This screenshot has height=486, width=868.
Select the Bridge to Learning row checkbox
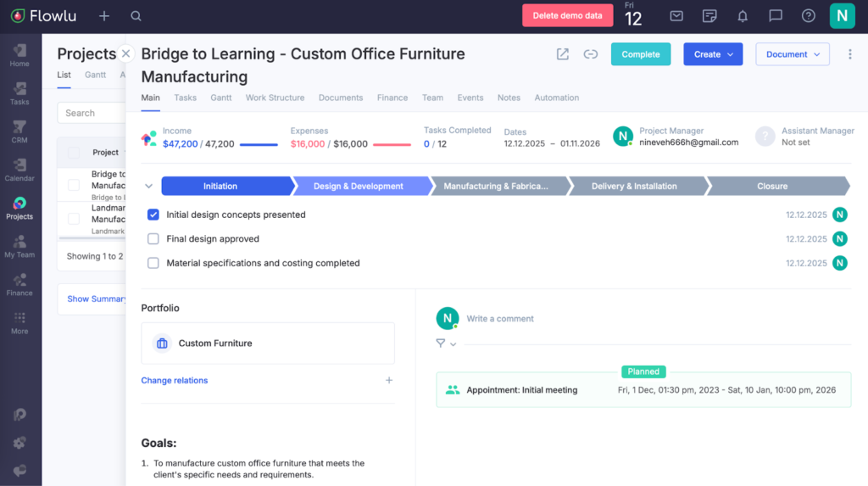pyautogui.click(x=74, y=185)
